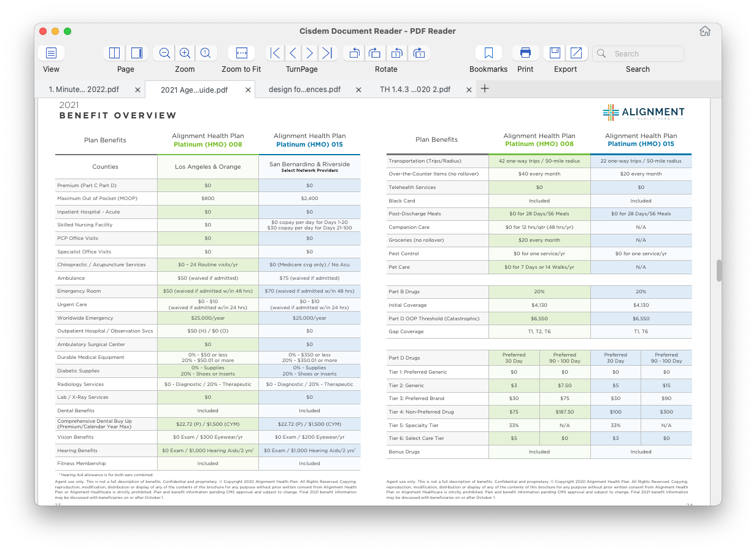Go to the previous page
Screen dimensions: 756x551
point(293,53)
